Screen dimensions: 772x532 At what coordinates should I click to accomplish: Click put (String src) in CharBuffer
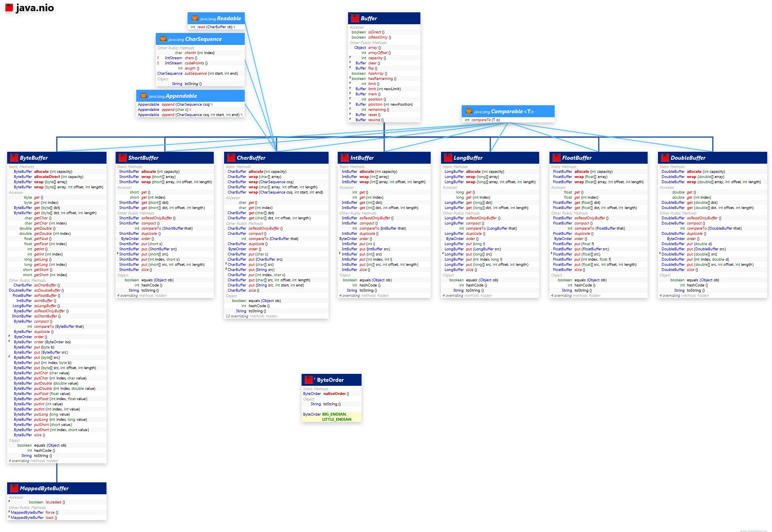coord(261,270)
